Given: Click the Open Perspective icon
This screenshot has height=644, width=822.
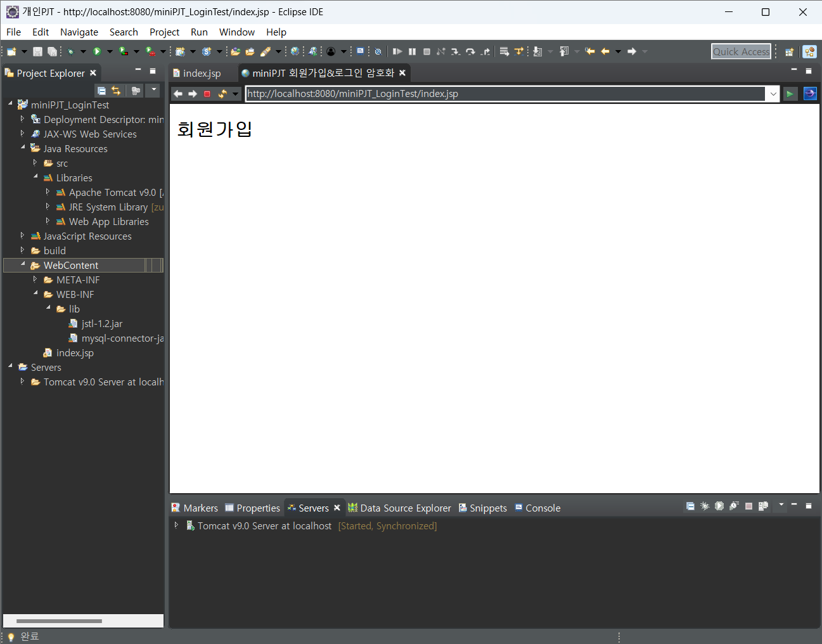Looking at the screenshot, I should click(x=789, y=52).
